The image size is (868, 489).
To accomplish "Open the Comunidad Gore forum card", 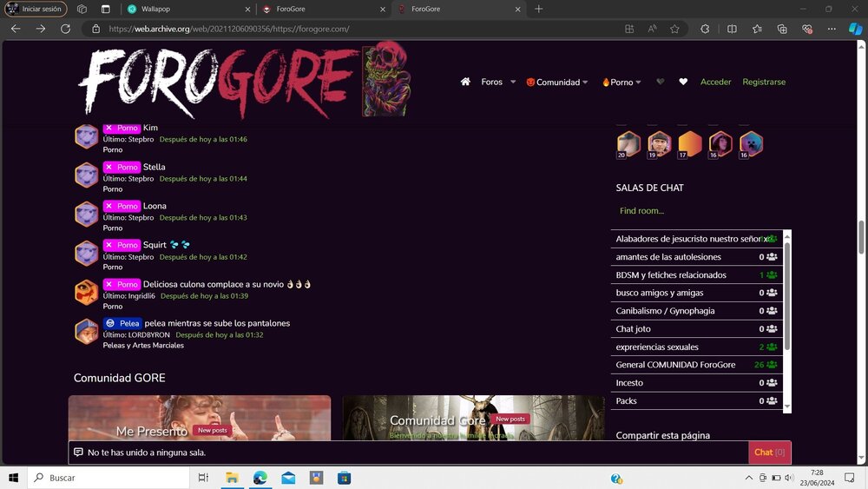I will pos(474,418).
